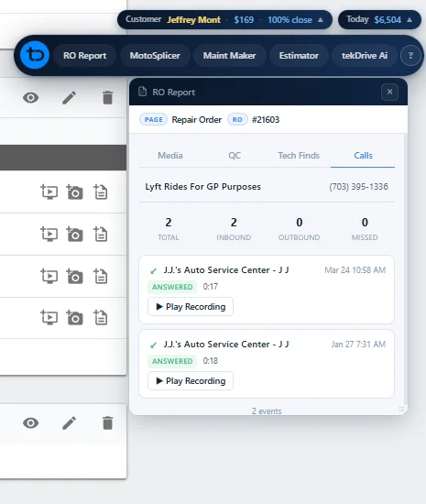
Task: Click the ANSWERED badge on Mar 24 call
Action: 172,287
